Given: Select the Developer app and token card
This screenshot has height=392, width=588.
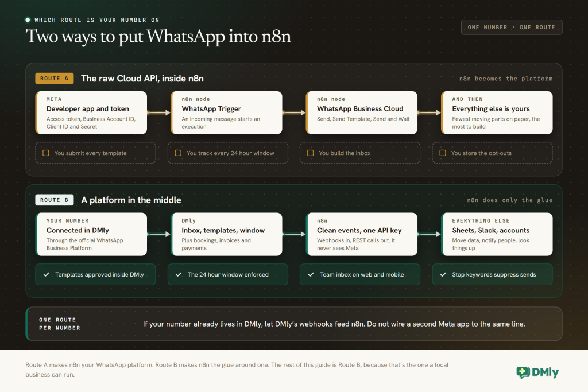Looking at the screenshot, I should pos(91,113).
